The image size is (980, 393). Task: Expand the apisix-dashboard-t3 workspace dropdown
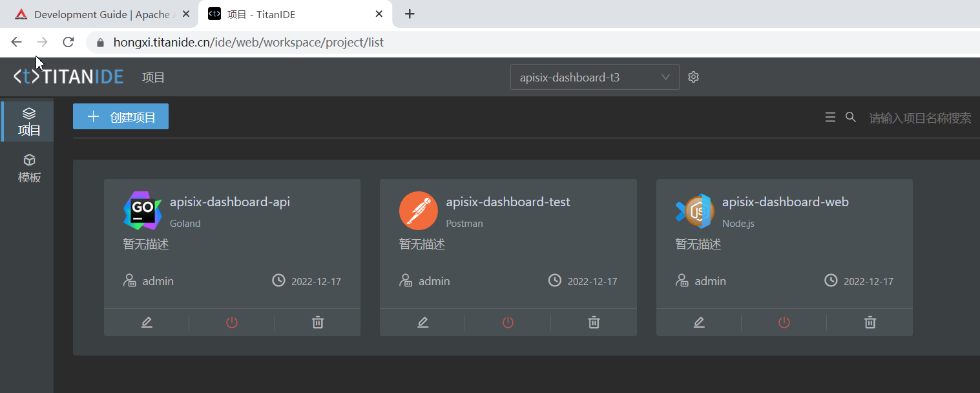665,76
